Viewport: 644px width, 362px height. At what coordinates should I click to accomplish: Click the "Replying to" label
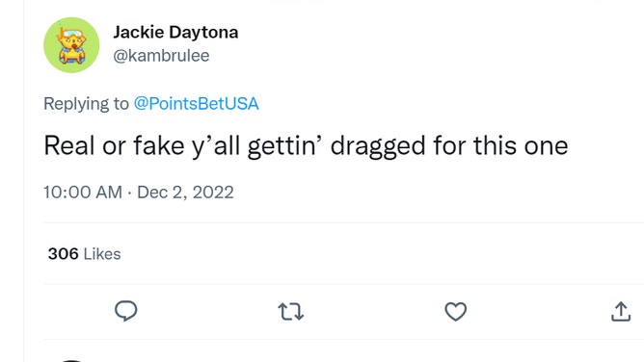(86, 104)
